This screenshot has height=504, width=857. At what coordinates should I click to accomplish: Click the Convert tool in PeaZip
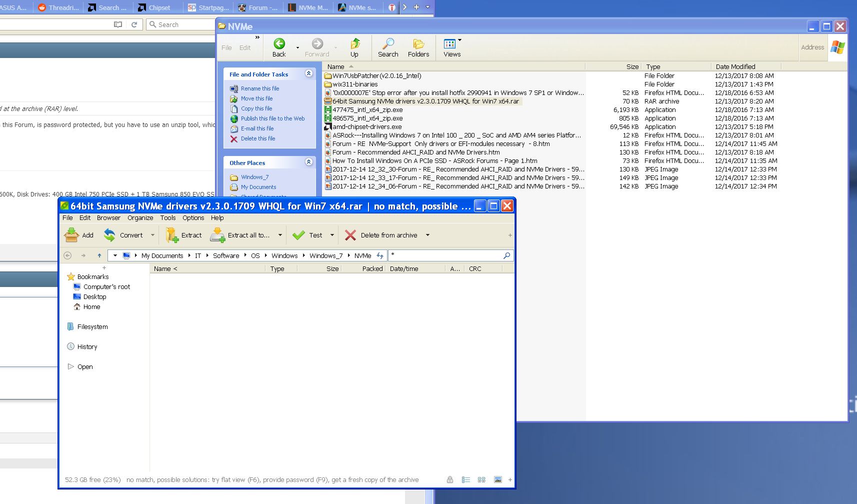(123, 235)
